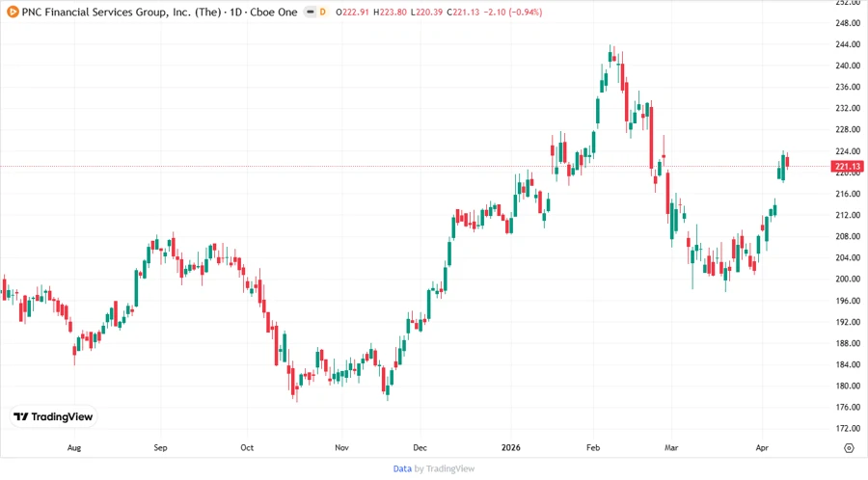This screenshot has width=868, height=480.
Task: Click the Sep label on the time axis
Action: click(x=160, y=447)
